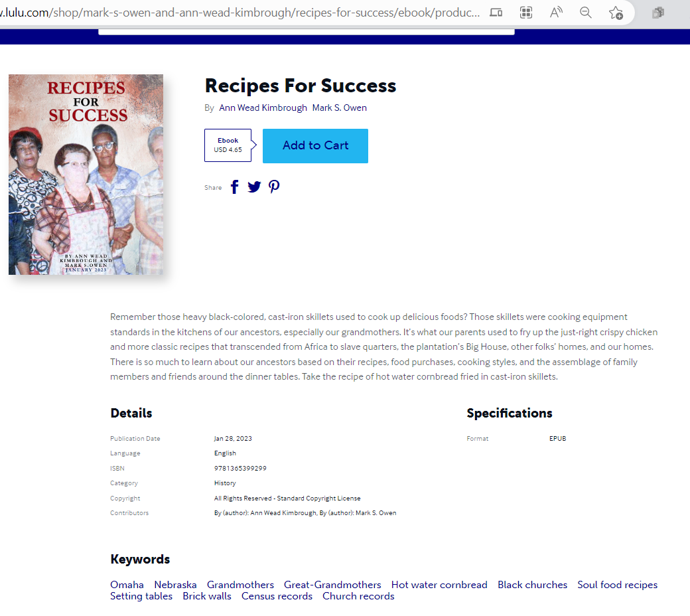Click the Black churches keyword
The width and height of the screenshot is (690, 616).
533,585
